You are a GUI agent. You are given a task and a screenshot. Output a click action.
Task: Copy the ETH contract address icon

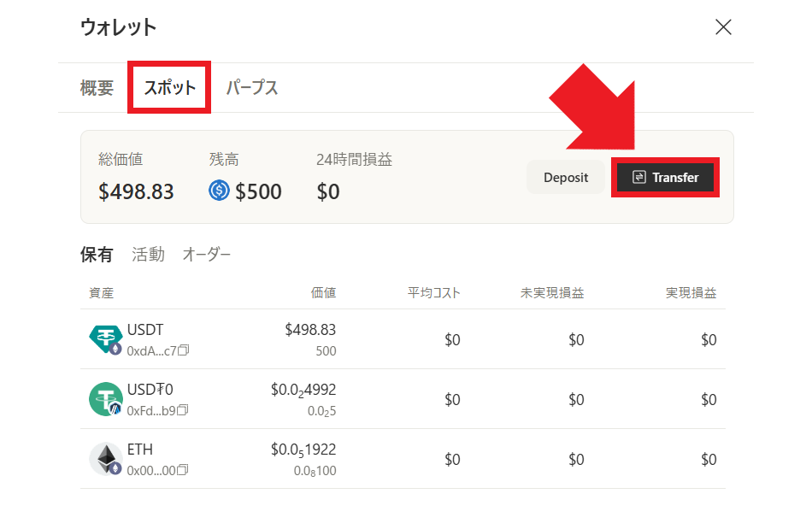point(183,470)
